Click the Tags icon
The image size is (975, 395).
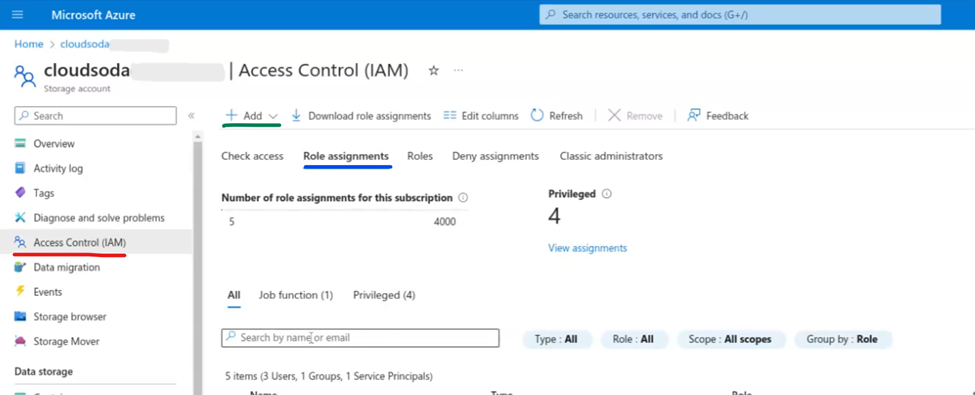tap(21, 193)
